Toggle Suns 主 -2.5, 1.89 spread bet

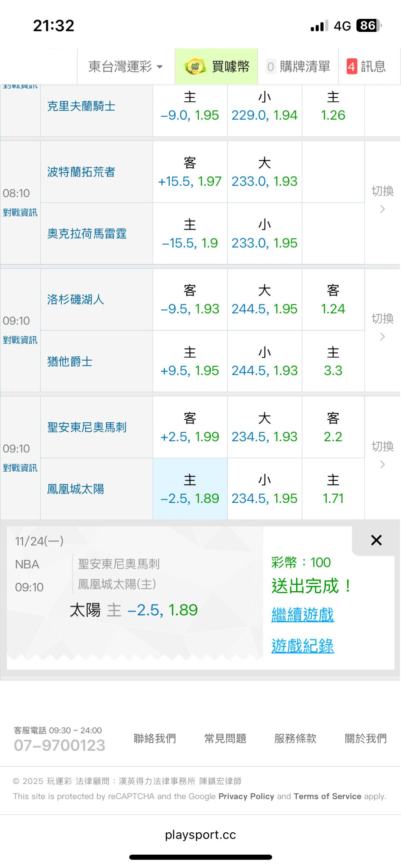(190, 489)
